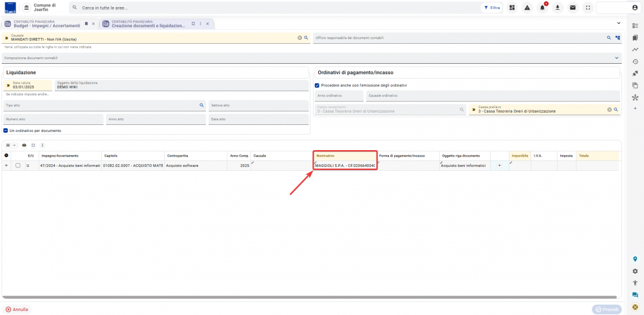
Task: Open the copy documents icon in right sidebar
Action: pyautogui.click(x=635, y=86)
